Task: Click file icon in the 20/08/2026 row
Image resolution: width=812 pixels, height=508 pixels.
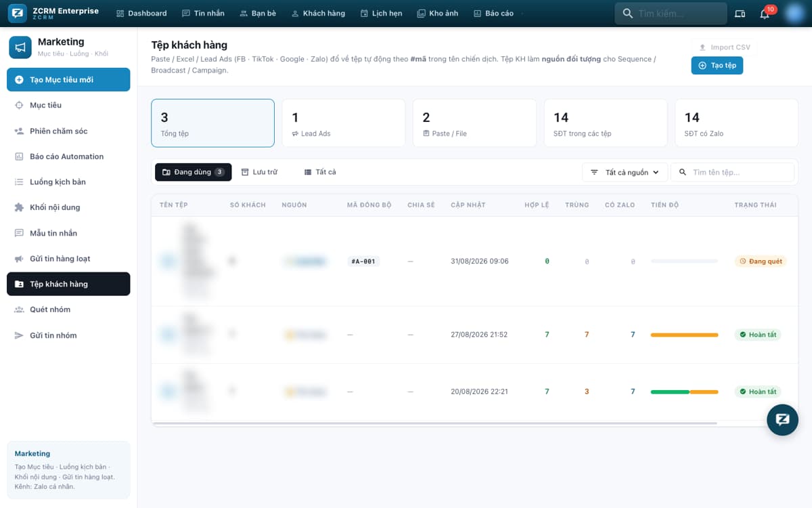Action: click(x=168, y=391)
